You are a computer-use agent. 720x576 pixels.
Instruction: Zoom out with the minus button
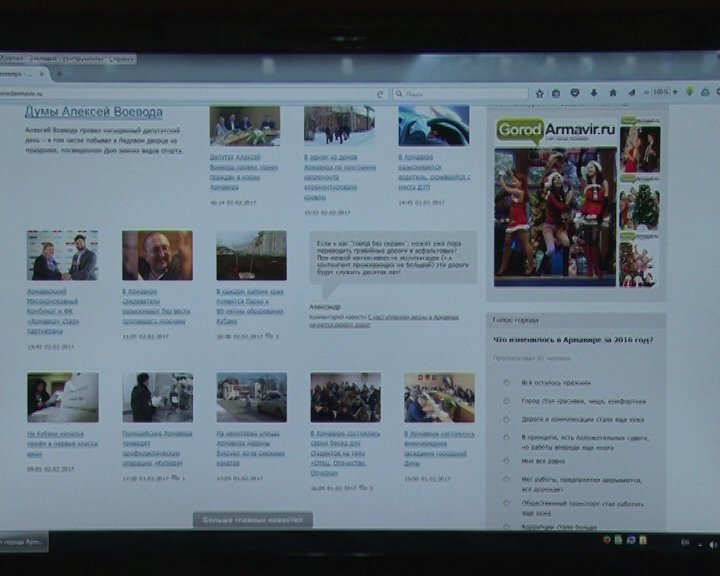point(647,93)
